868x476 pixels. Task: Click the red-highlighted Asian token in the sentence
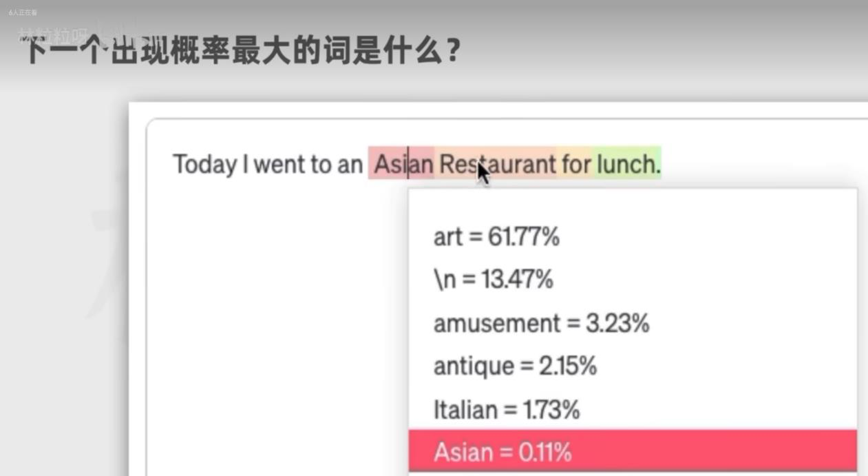coord(403,164)
